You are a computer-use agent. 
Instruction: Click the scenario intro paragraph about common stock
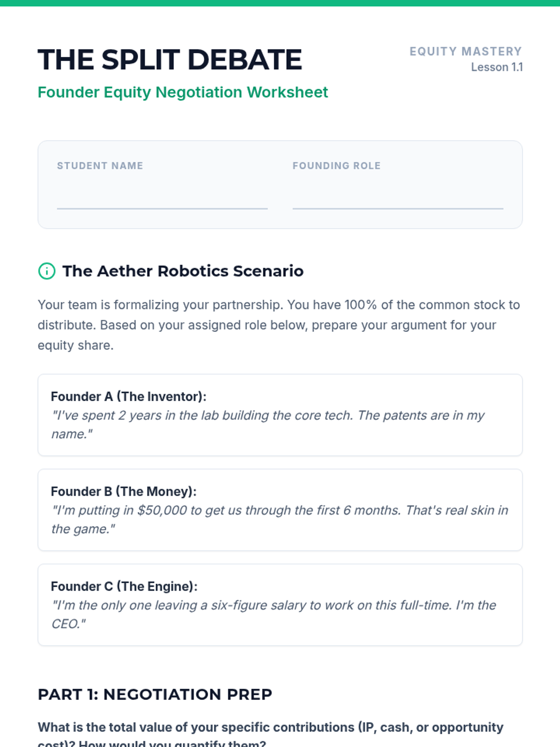tap(279, 325)
